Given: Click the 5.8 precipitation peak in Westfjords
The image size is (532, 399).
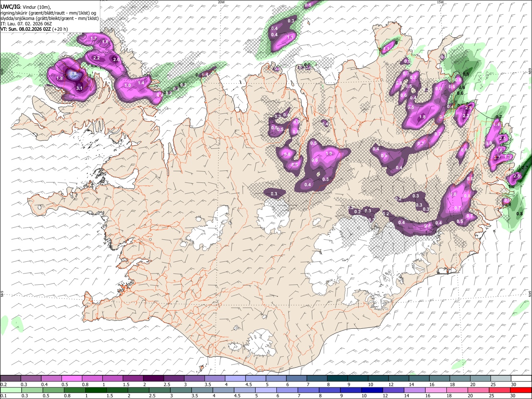Looking at the screenshot, I should click(x=73, y=74).
